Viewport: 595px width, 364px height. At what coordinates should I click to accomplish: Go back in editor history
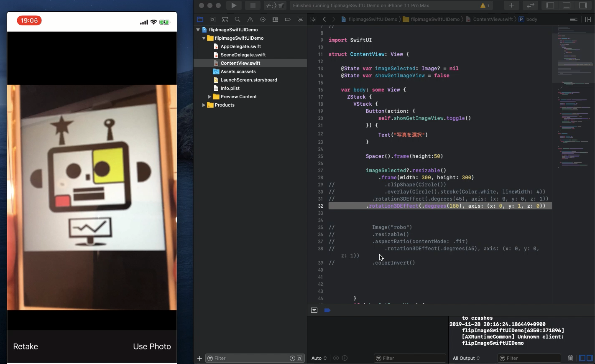click(324, 19)
